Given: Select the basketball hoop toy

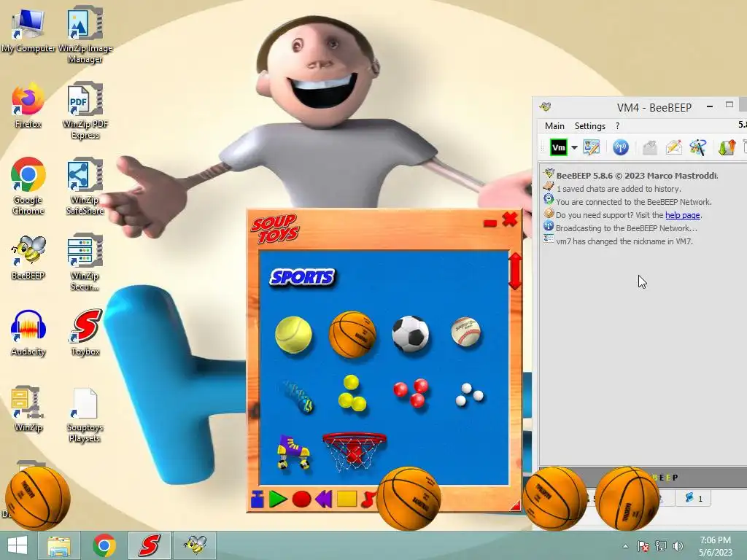Looking at the screenshot, I should click(354, 451).
